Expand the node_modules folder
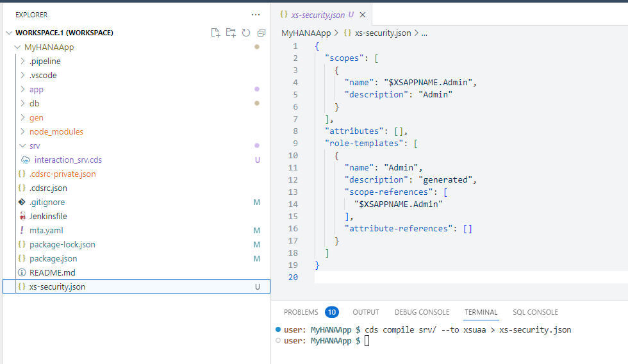The image size is (628, 364). tap(22, 132)
